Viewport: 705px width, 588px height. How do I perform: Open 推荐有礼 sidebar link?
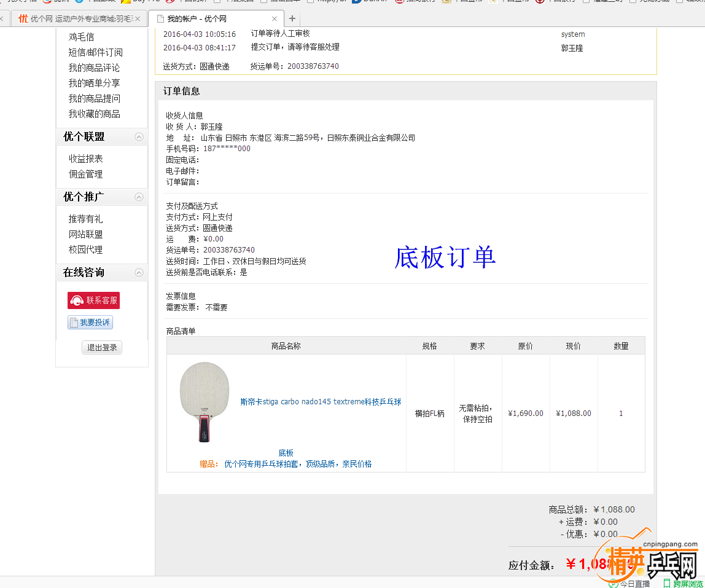[85, 219]
